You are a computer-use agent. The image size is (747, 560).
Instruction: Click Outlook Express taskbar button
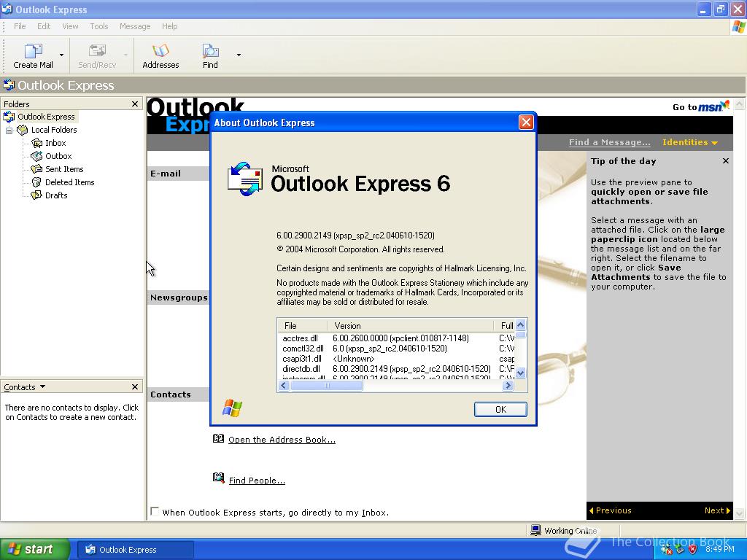coord(135,550)
